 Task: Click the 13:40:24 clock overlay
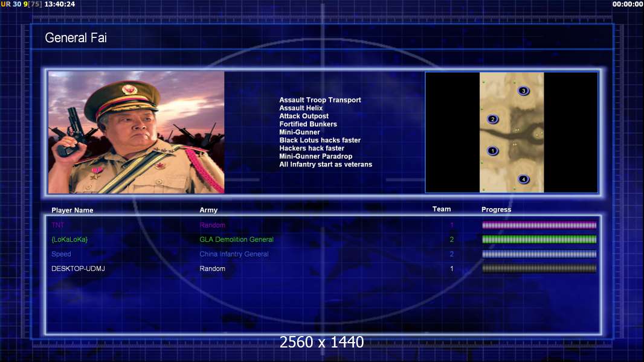click(60, 4)
